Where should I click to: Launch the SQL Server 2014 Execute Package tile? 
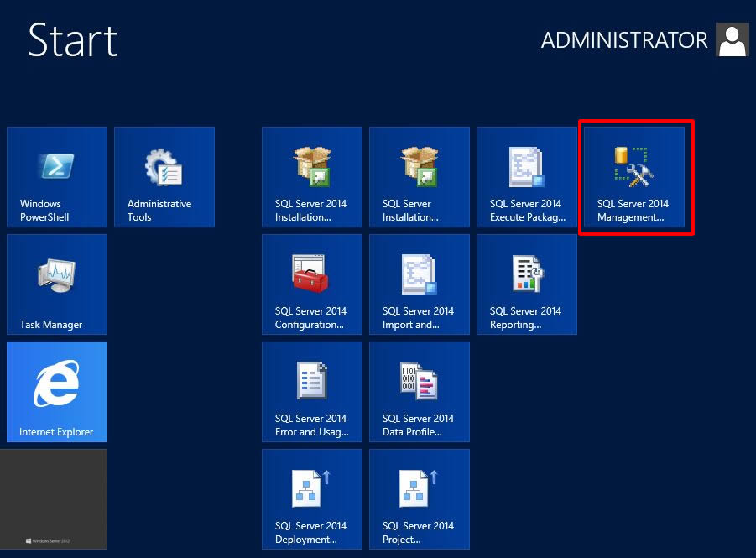(527, 177)
